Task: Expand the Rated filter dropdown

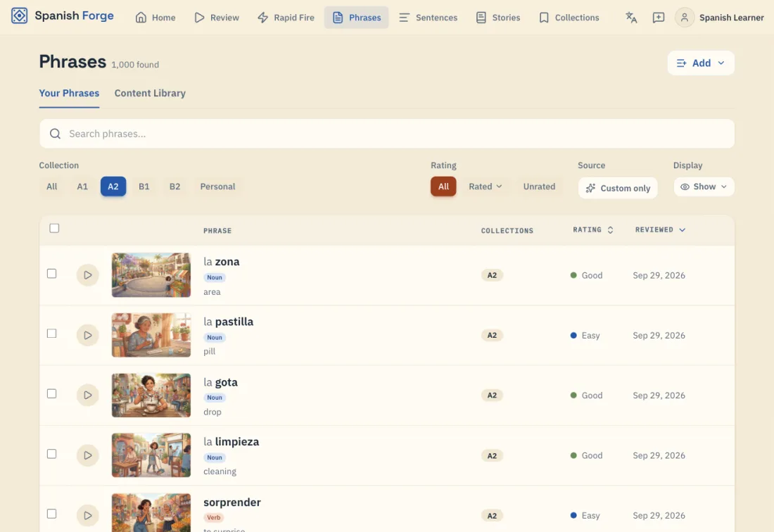Action: [x=486, y=186]
